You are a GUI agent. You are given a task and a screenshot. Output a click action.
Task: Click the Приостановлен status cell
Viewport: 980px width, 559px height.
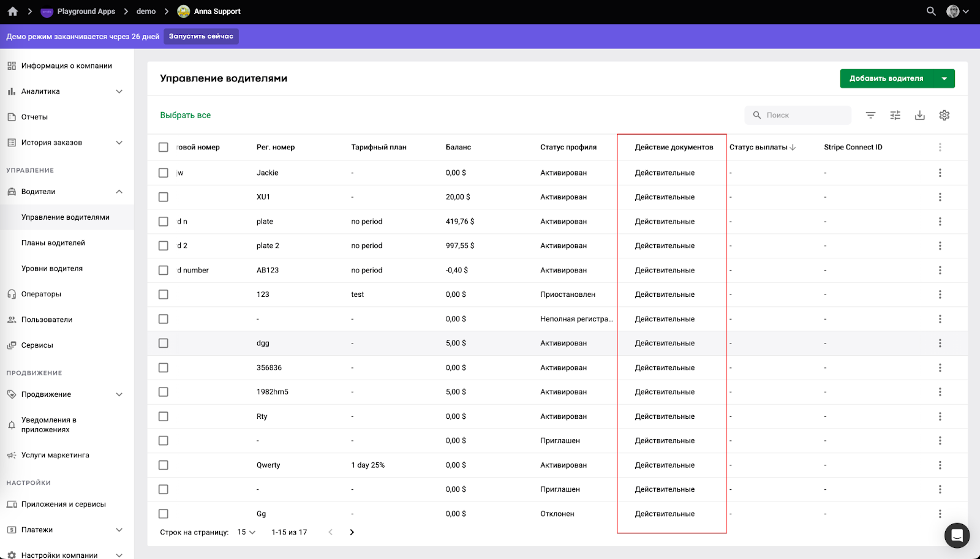pos(568,295)
